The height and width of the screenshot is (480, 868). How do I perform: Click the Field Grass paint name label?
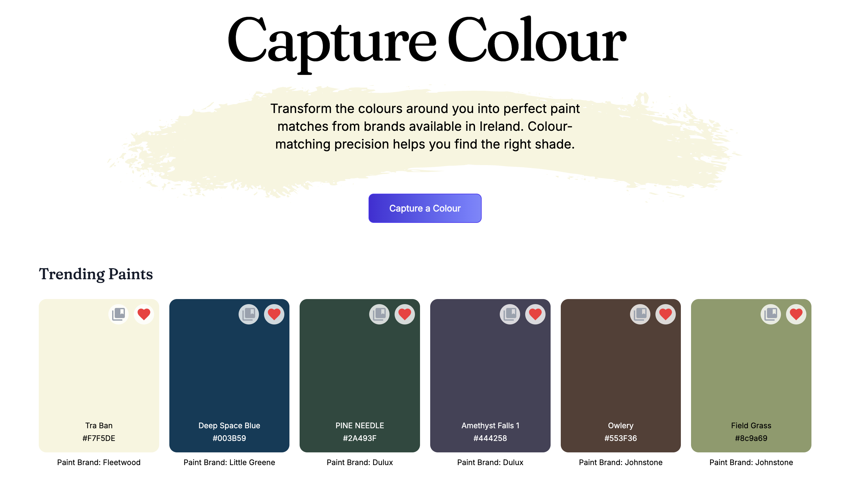coord(751,425)
